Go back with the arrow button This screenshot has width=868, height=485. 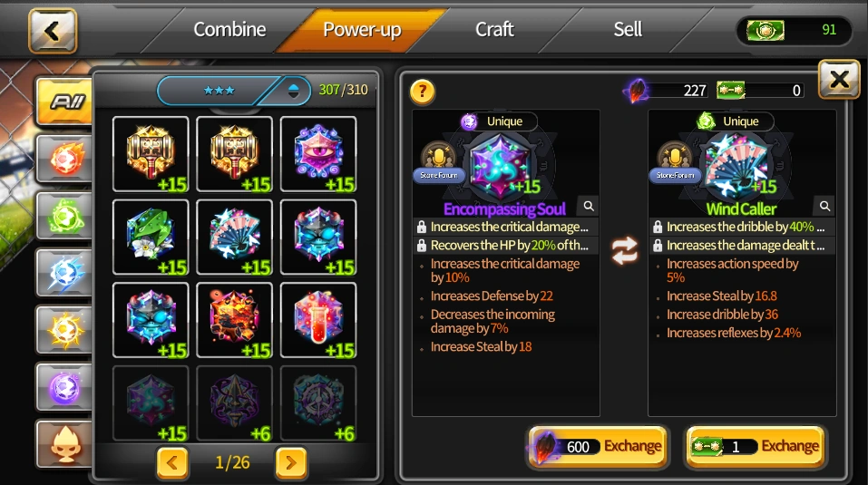[x=53, y=31]
